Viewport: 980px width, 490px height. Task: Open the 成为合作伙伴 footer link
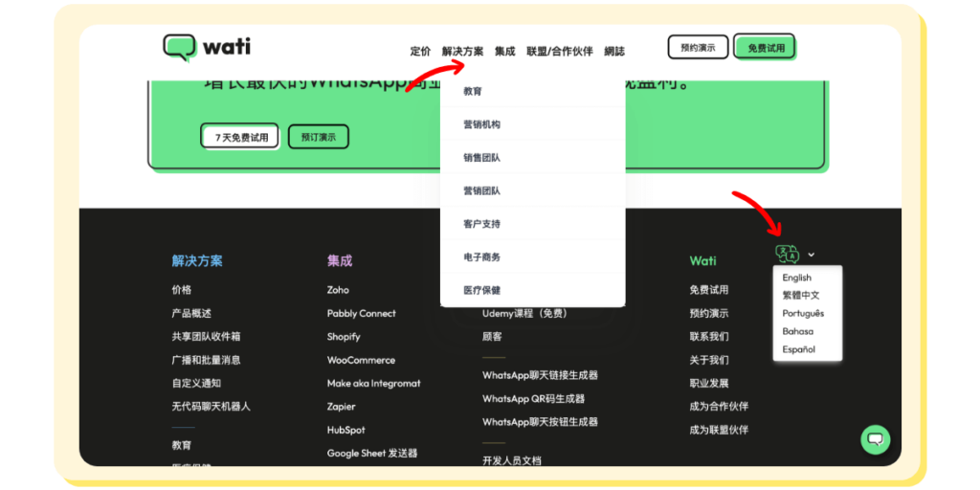click(719, 406)
